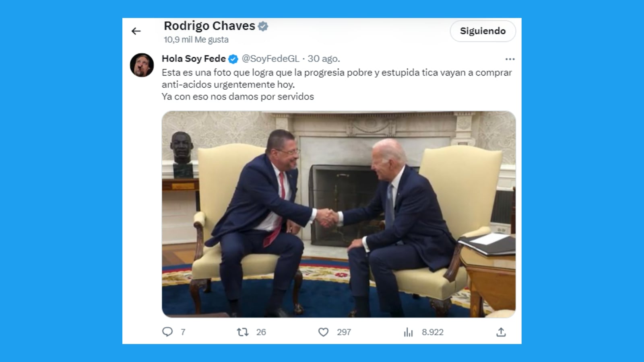Open the handshake photo in the tweet
Viewport: 644px width, 362px height.
[x=339, y=214]
